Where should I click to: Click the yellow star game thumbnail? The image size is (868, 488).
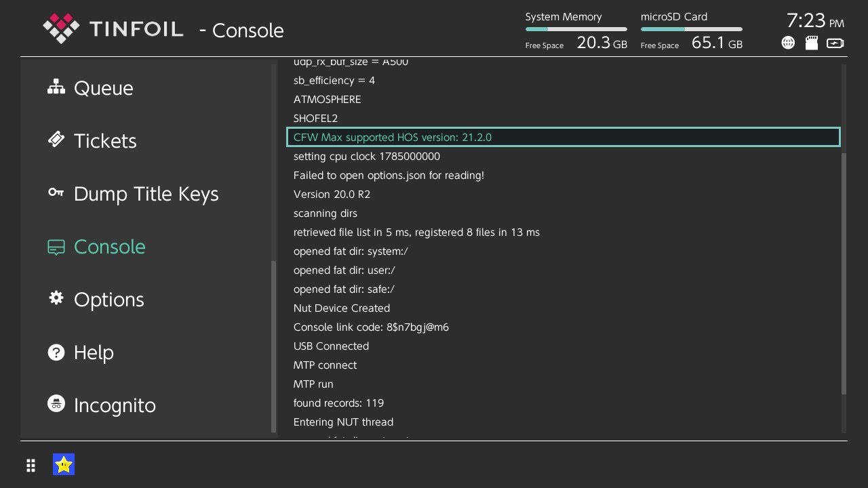[x=64, y=464]
